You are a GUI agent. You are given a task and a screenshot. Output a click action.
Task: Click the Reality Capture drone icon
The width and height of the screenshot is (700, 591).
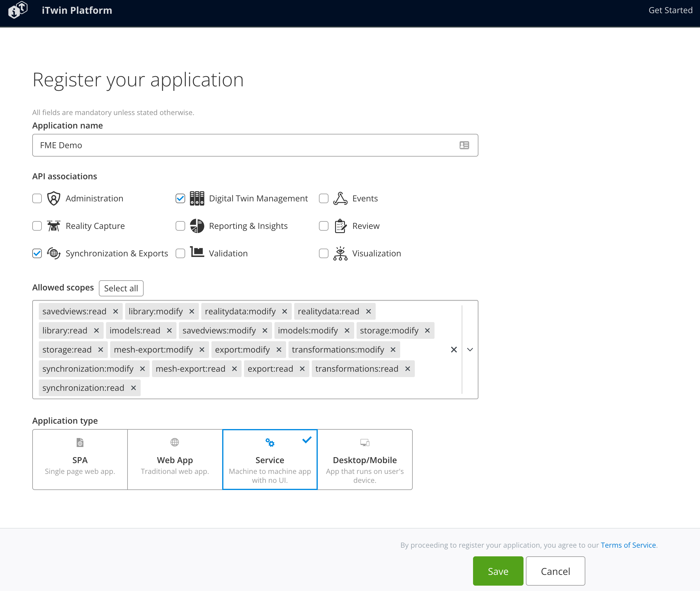[x=53, y=226]
